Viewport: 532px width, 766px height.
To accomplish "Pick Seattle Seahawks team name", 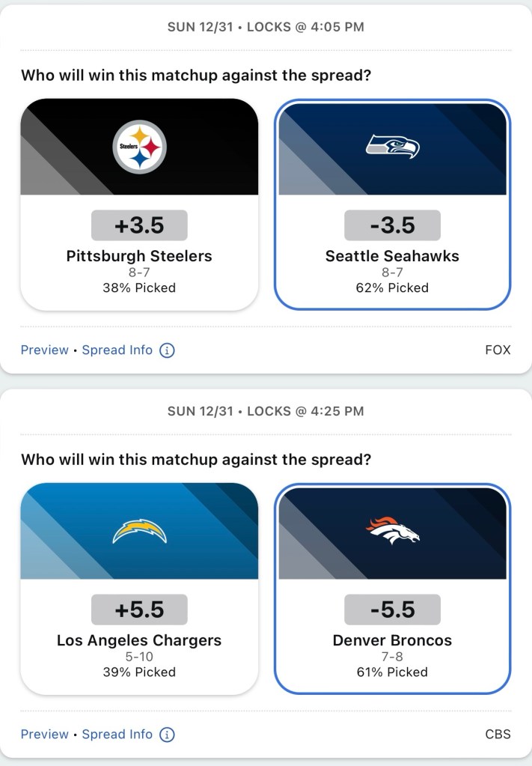I will click(x=392, y=256).
